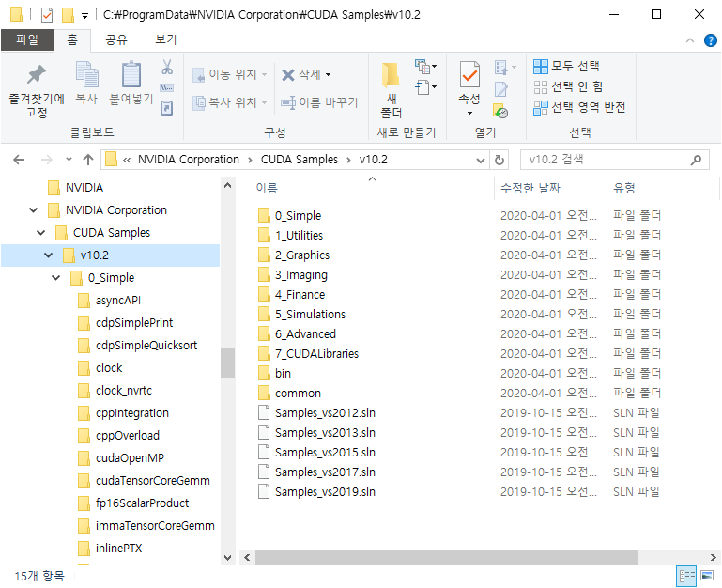Open Properties (속성) checkmark icon

(469, 74)
